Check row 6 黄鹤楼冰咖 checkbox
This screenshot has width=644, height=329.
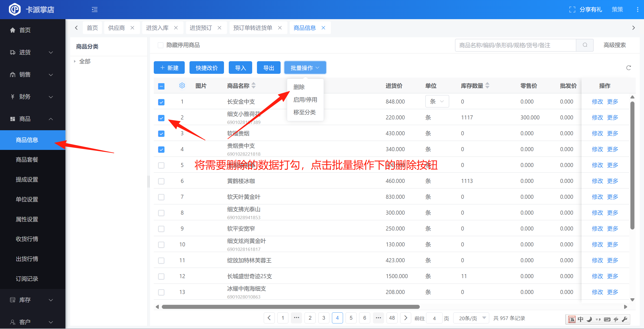pyautogui.click(x=161, y=181)
